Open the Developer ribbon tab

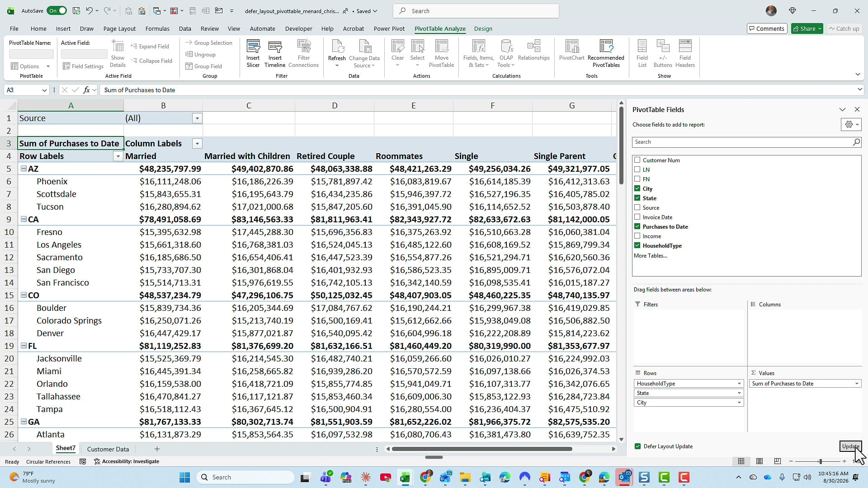coord(298,28)
